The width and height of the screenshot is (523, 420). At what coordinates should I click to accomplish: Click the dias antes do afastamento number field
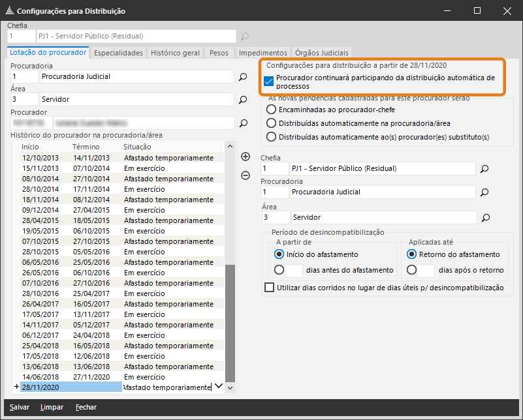point(294,270)
